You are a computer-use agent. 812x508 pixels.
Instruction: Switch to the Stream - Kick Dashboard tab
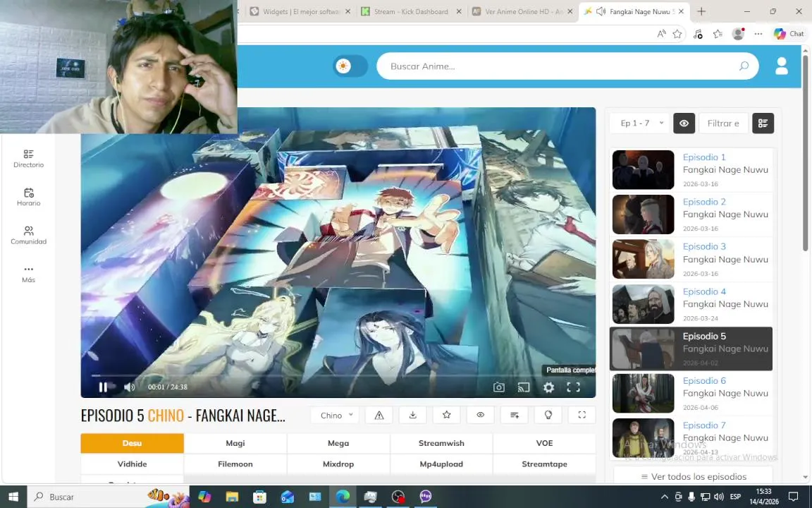(x=411, y=11)
